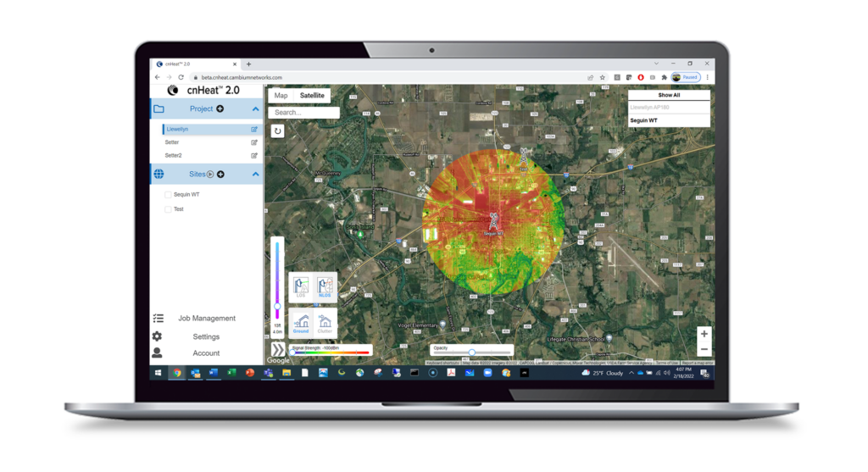The width and height of the screenshot is (868, 472).
Task: Edit the Llewellyn project
Action: (x=254, y=130)
